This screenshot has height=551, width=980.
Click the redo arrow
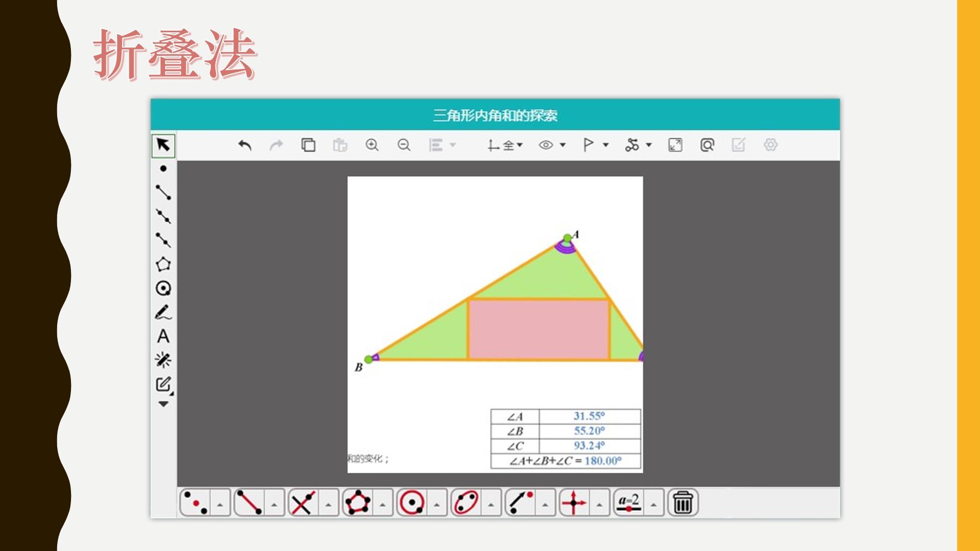click(x=276, y=145)
